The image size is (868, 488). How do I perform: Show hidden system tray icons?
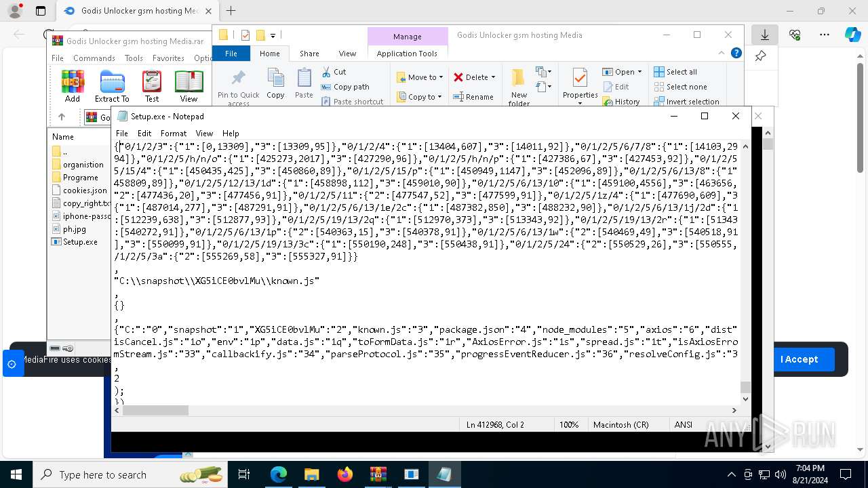pyautogui.click(x=731, y=474)
